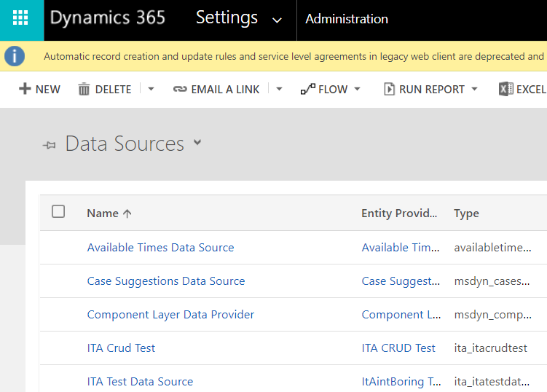Open the dropdown arrow next to EMAIL A LINK

(x=279, y=89)
